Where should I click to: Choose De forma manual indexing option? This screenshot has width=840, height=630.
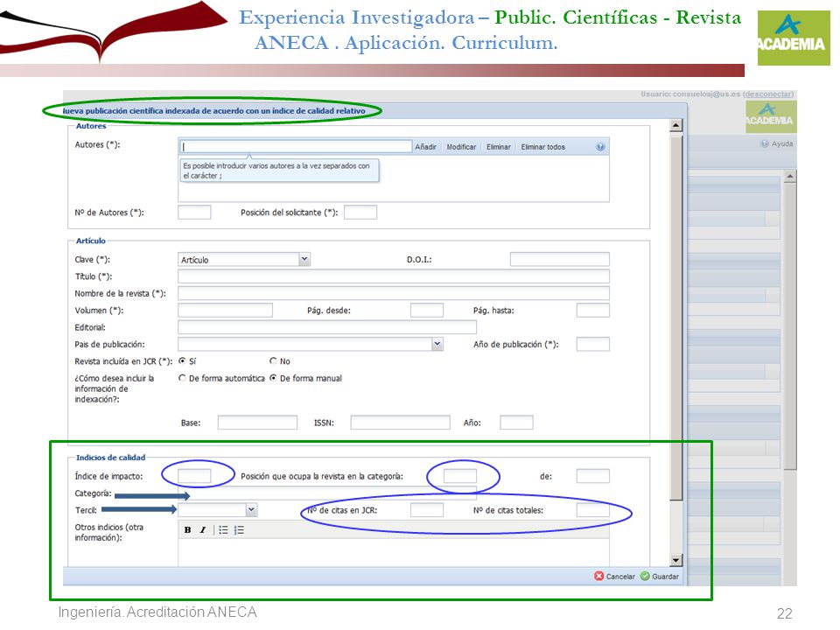point(273,378)
